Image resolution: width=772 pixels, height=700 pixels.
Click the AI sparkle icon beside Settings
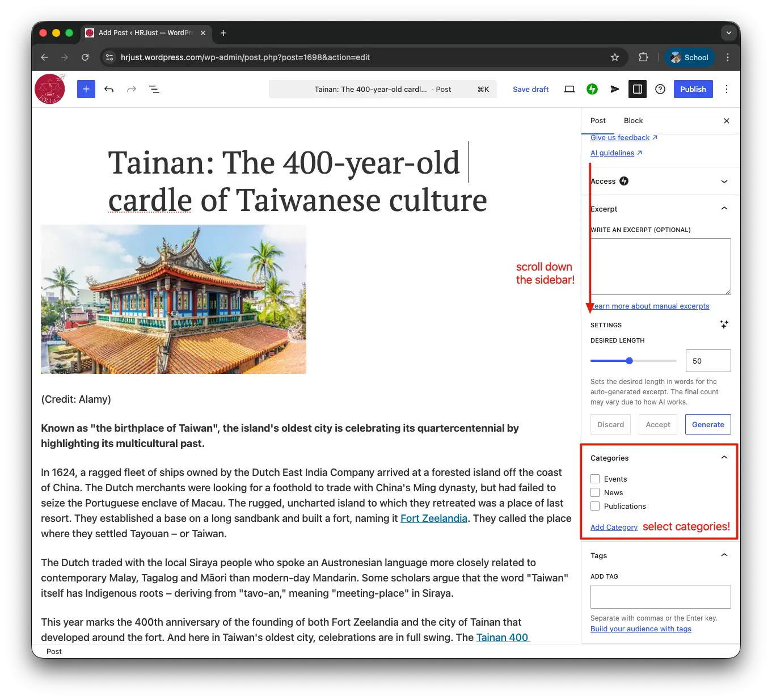(x=724, y=324)
